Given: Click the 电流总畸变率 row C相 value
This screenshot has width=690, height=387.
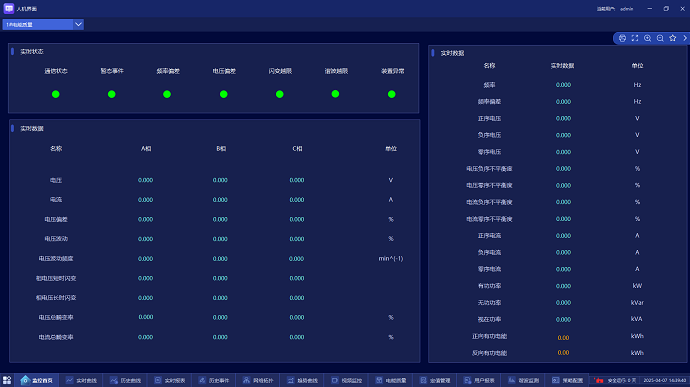Looking at the screenshot, I should pyautogui.click(x=297, y=337).
